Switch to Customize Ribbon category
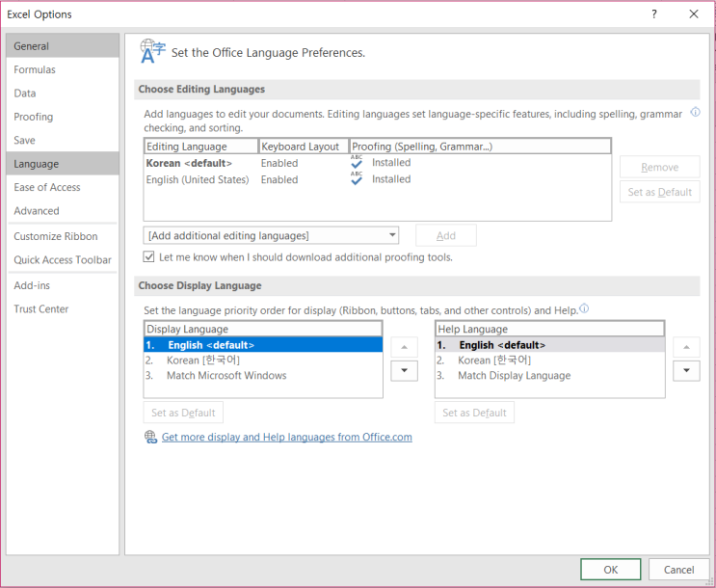 point(55,236)
